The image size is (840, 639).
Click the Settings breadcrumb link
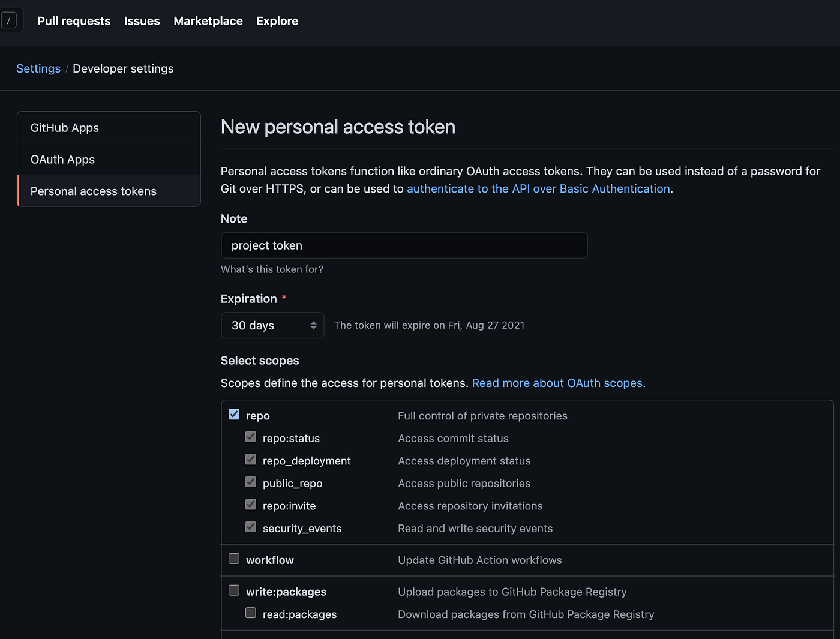tap(38, 68)
